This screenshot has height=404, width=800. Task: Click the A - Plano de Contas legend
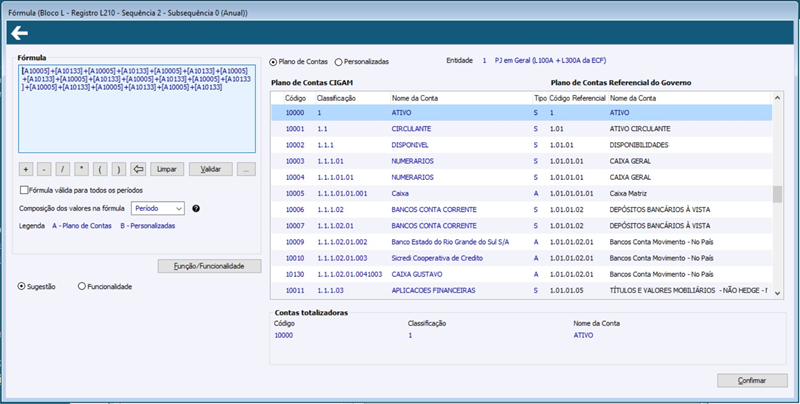(82, 226)
